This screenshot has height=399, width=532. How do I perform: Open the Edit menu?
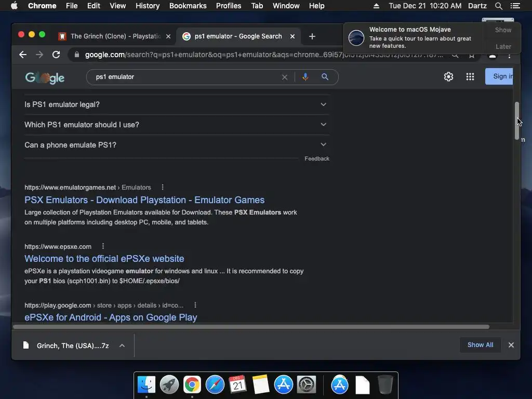click(94, 6)
